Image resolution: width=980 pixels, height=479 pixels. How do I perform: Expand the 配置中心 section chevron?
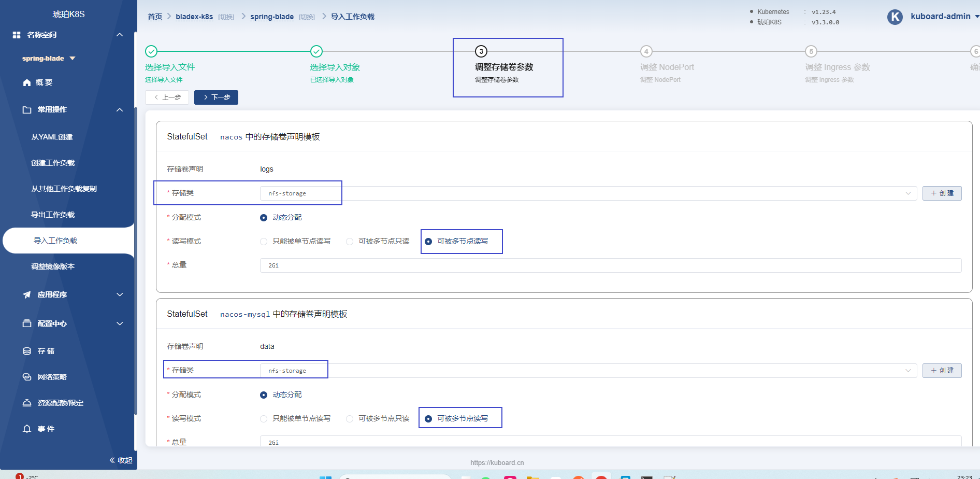coord(120,323)
